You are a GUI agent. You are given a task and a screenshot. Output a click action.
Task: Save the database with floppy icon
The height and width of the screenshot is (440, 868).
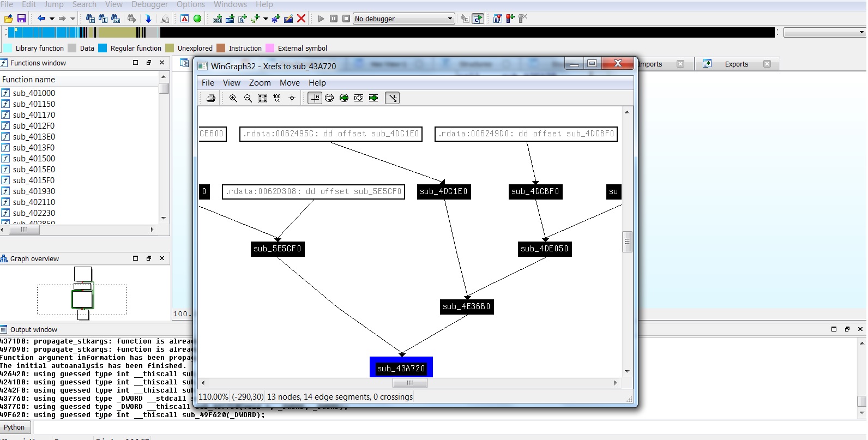tap(21, 19)
